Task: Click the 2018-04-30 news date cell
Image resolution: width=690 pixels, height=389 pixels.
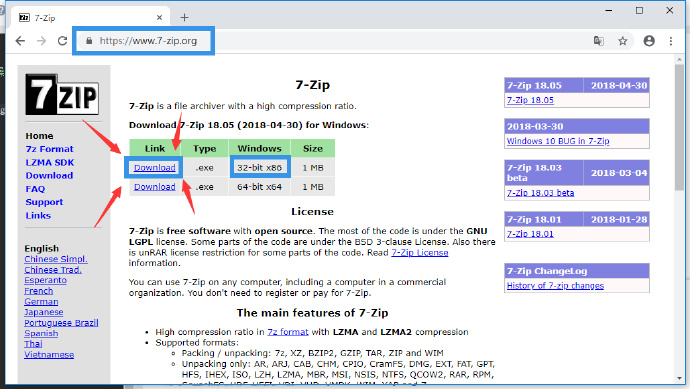Action: 617,85
